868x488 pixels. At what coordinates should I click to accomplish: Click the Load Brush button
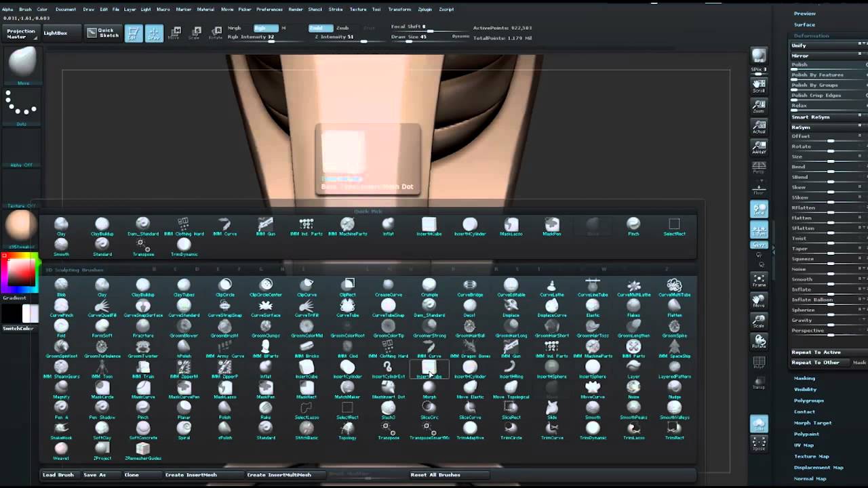point(58,474)
